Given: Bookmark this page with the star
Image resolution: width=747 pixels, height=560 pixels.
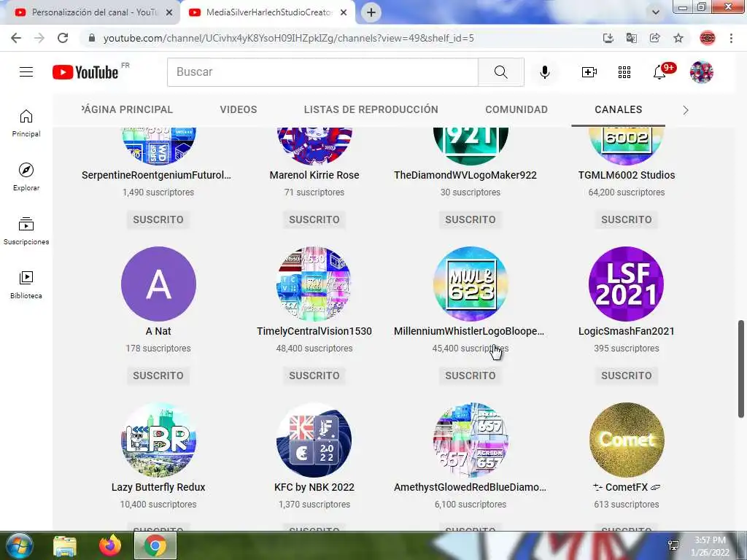Looking at the screenshot, I should click(678, 38).
